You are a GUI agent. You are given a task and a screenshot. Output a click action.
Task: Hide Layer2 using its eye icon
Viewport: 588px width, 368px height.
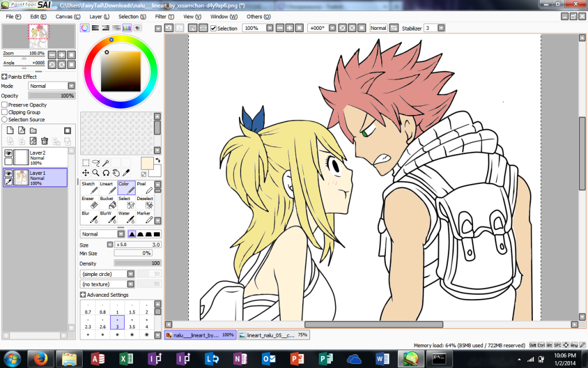point(9,154)
